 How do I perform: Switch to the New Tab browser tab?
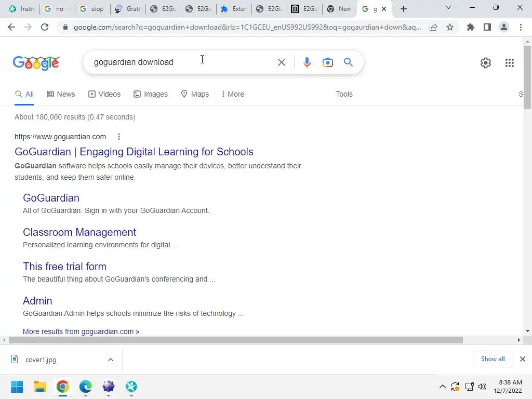340,9
